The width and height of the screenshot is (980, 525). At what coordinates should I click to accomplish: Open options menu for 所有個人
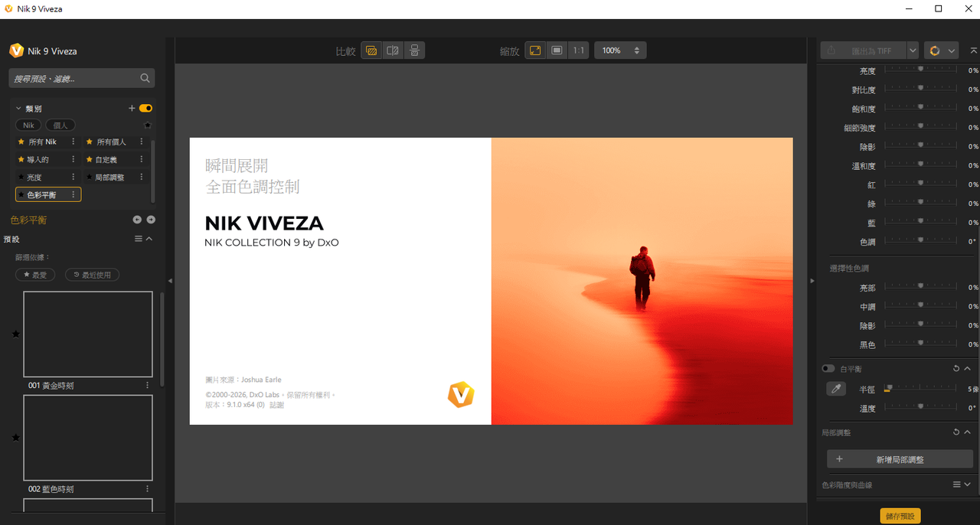[142, 142]
